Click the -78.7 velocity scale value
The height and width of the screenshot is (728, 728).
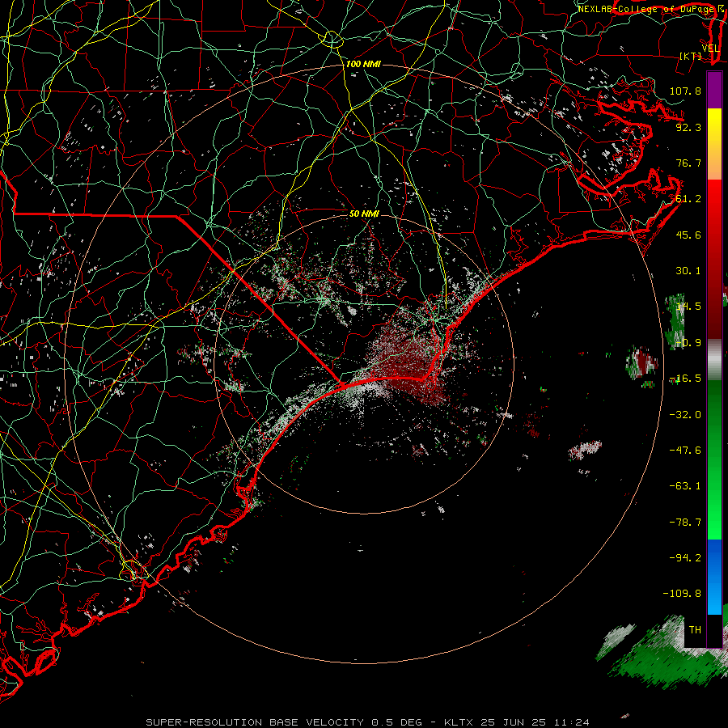685,522
